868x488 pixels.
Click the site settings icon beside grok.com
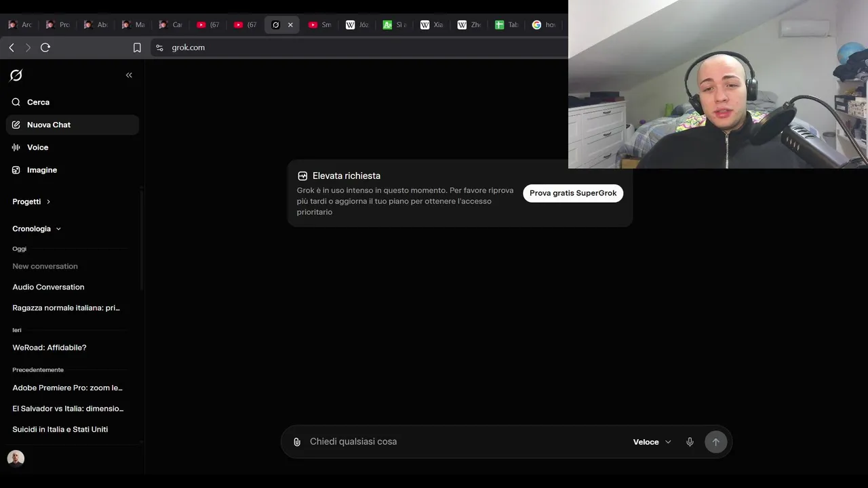click(159, 47)
